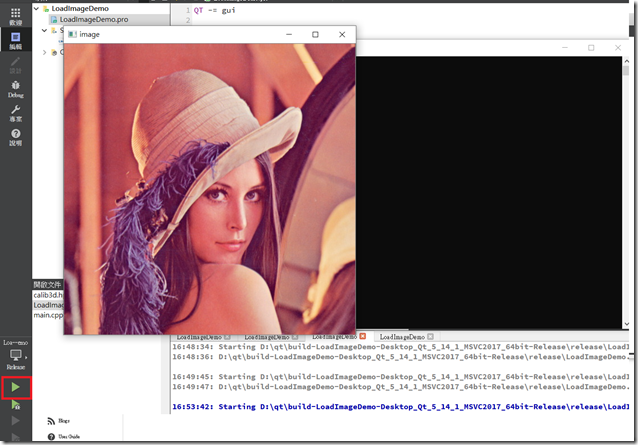Switch to the Edit mode icon
The height and width of the screenshot is (445, 638).
pos(15,37)
